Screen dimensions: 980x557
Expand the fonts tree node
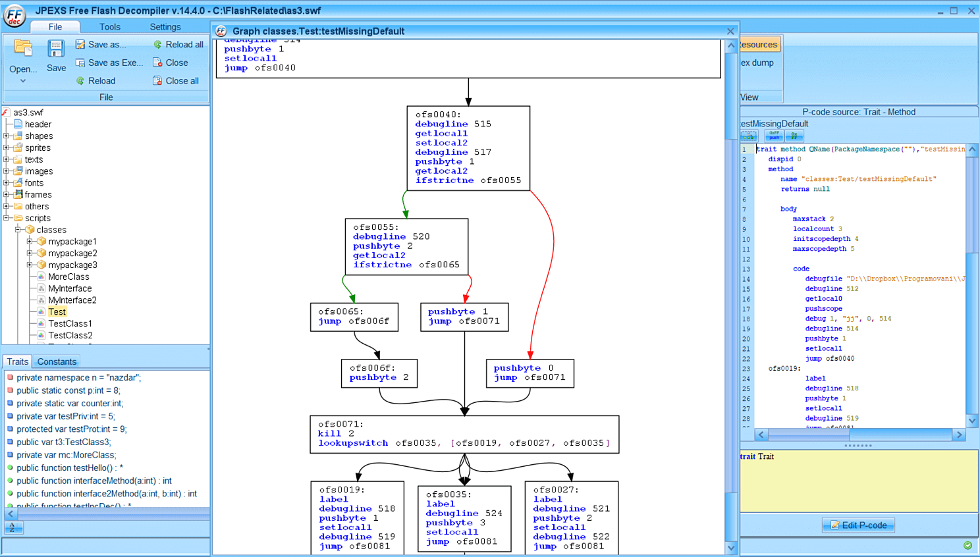tap(7, 183)
